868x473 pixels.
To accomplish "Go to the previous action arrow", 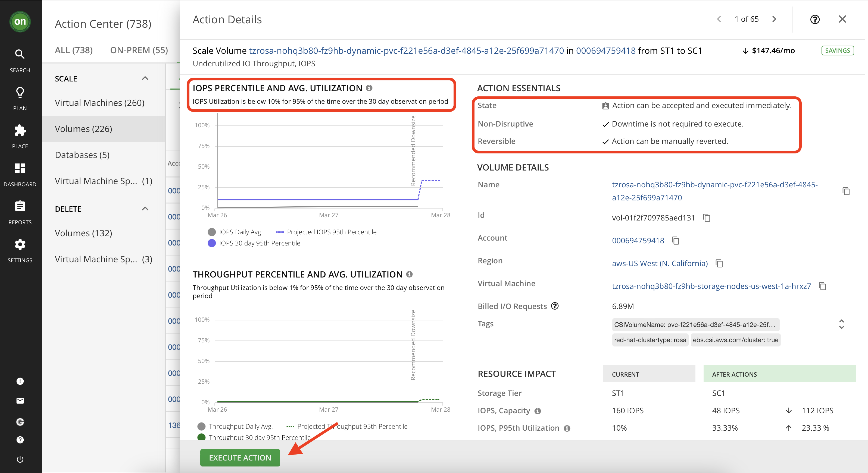I will [719, 19].
